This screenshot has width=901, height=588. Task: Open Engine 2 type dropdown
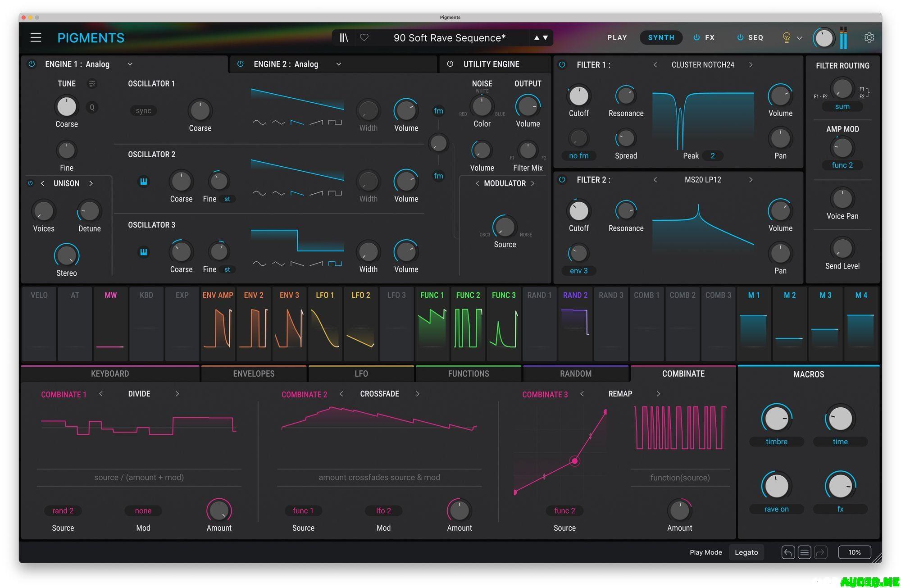pos(339,64)
